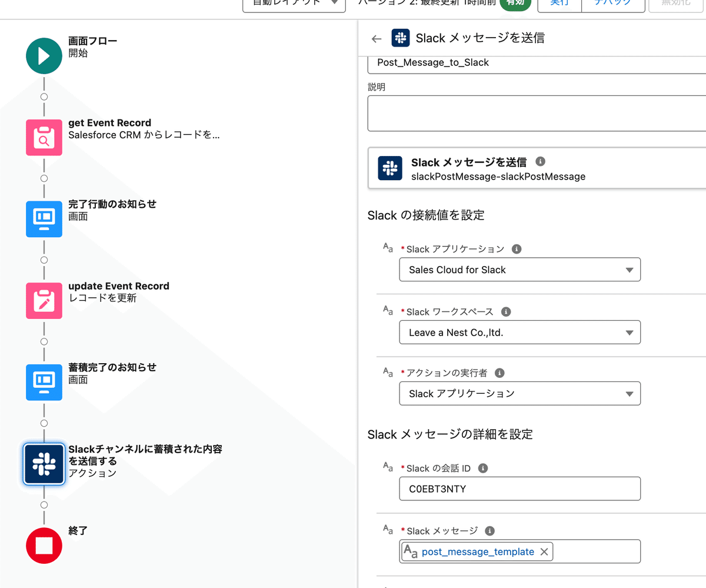Click the Aa icon inside post_message_template pill
Viewport: 706px width, 588px height.
click(x=411, y=552)
